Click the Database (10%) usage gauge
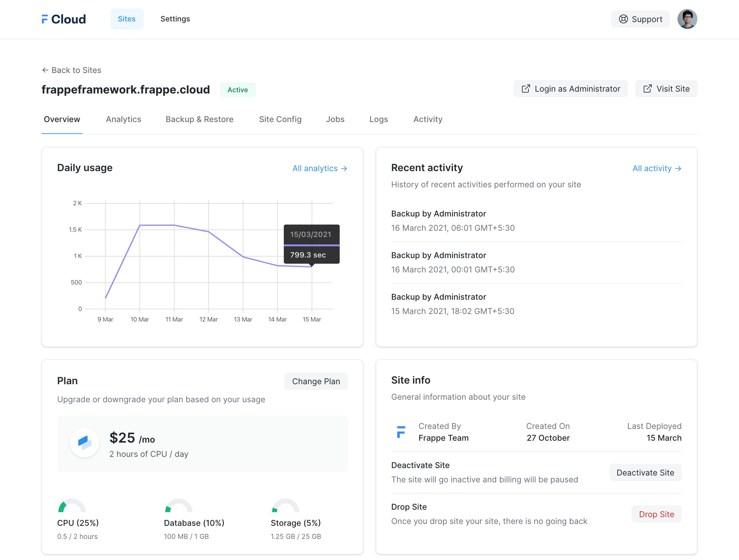Viewport: 739px width, 560px height. point(179,506)
